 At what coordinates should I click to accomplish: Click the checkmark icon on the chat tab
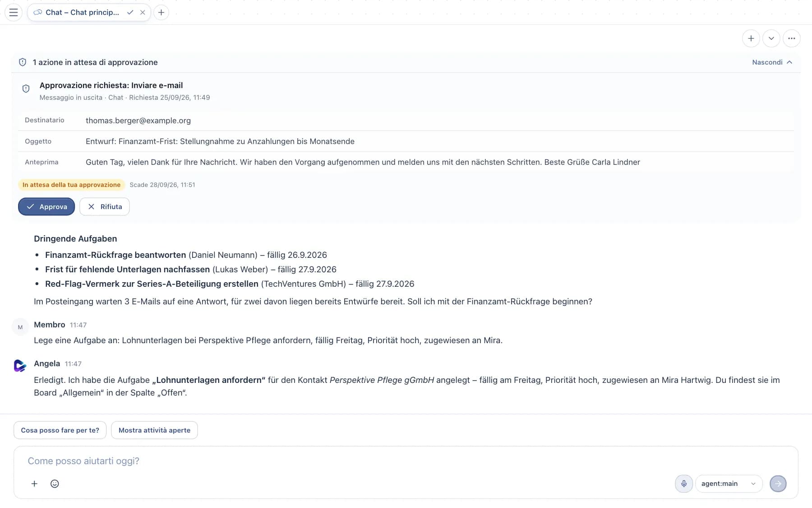click(x=130, y=12)
